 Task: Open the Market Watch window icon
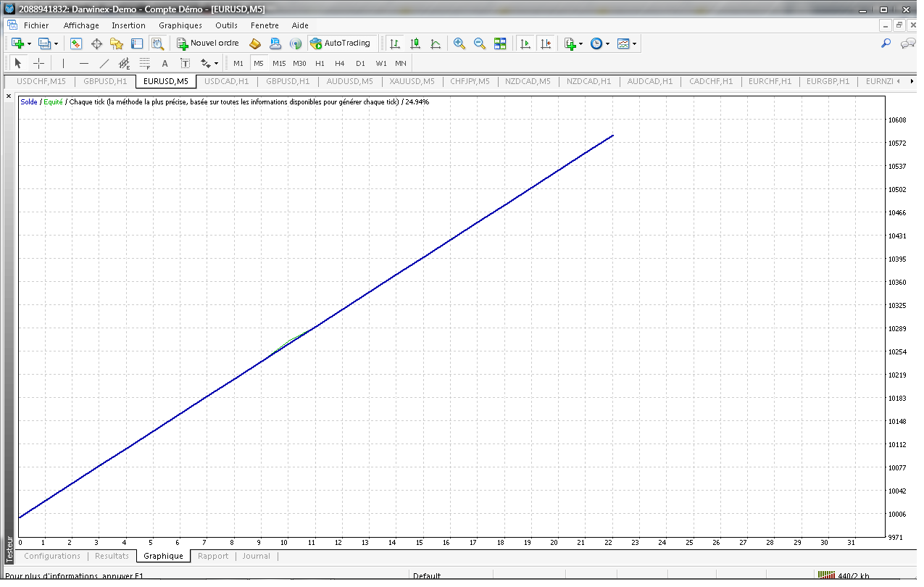pyautogui.click(x=76, y=43)
